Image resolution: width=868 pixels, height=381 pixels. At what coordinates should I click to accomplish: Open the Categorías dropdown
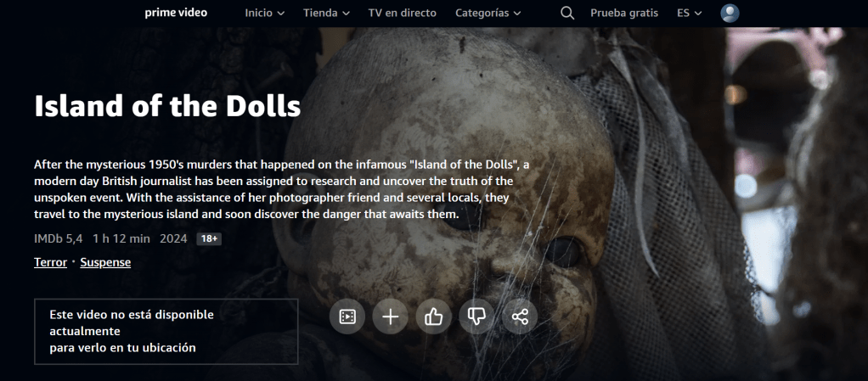(488, 13)
